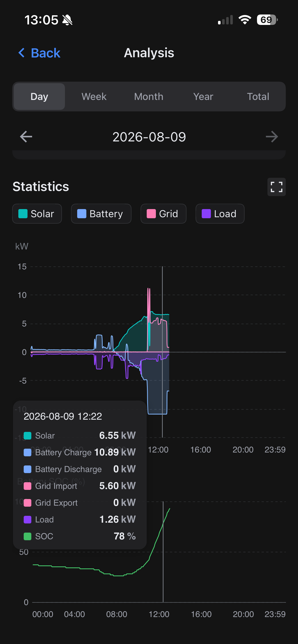
Task: Toggle the Solar series in legend
Action: click(37, 214)
